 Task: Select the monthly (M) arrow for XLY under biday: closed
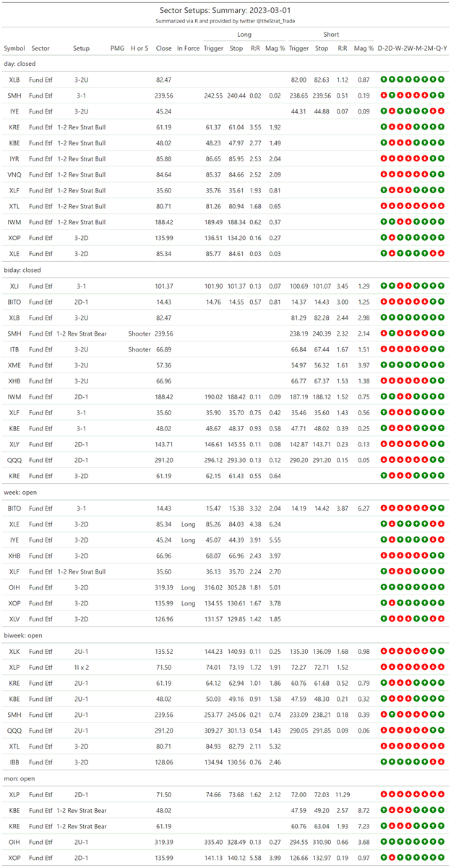pyautogui.click(x=417, y=444)
